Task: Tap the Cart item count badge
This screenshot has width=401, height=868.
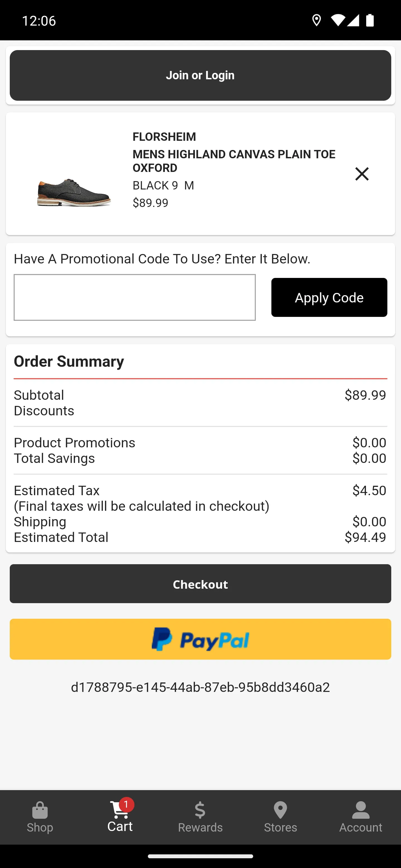Action: click(126, 805)
